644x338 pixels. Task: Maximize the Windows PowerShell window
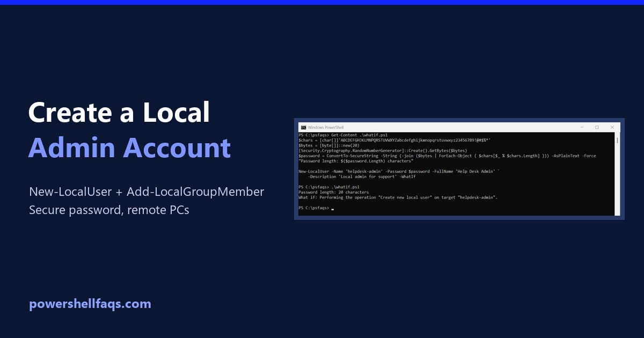tap(597, 127)
